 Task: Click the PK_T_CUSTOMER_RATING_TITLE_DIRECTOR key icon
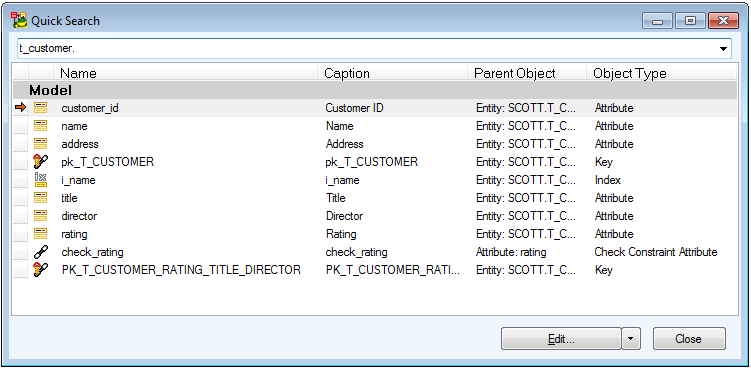(41, 270)
